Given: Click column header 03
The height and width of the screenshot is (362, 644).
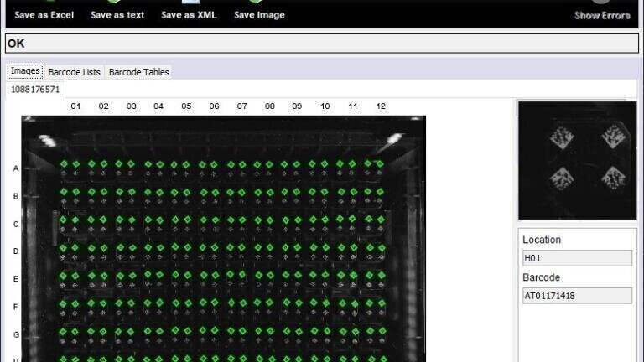Looking at the screenshot, I should click(131, 106).
